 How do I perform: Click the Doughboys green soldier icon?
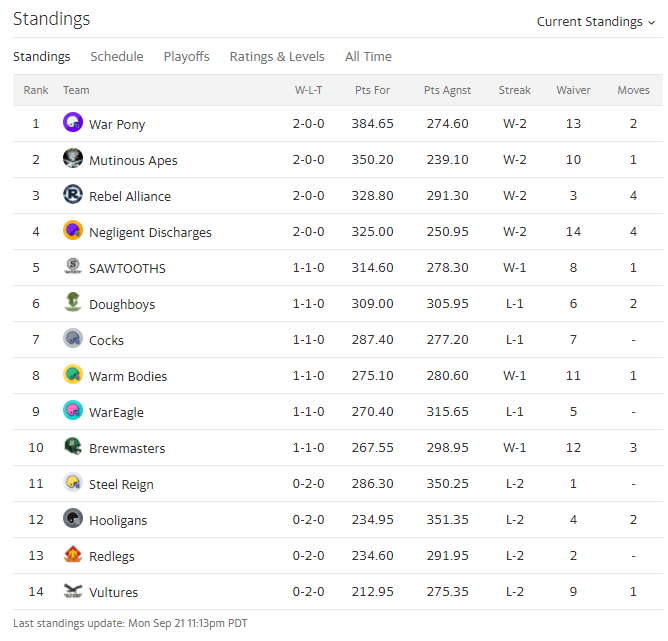73,302
